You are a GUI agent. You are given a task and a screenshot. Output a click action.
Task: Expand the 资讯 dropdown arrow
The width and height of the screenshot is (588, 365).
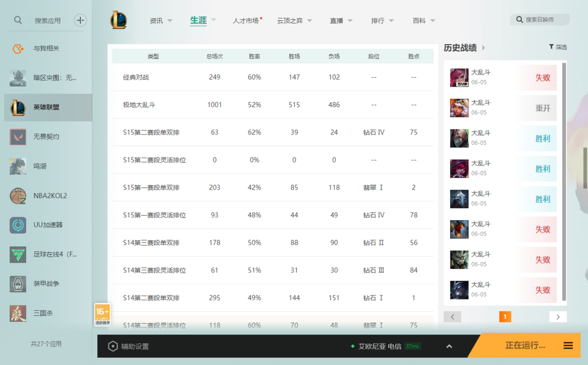tap(170, 21)
